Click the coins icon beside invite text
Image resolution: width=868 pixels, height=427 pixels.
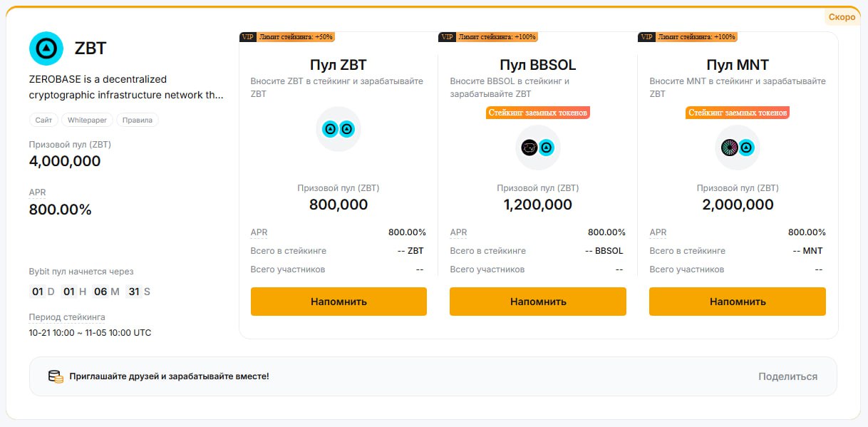tap(56, 376)
